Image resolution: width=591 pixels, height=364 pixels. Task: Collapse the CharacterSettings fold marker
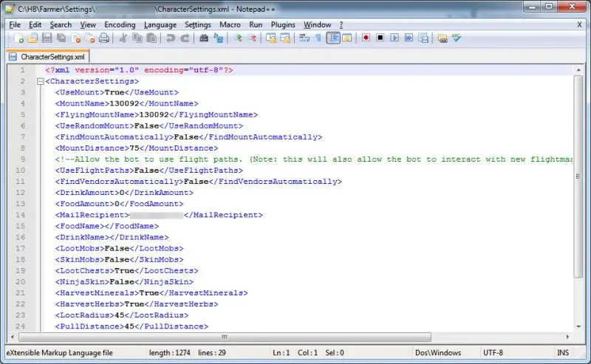[40, 81]
